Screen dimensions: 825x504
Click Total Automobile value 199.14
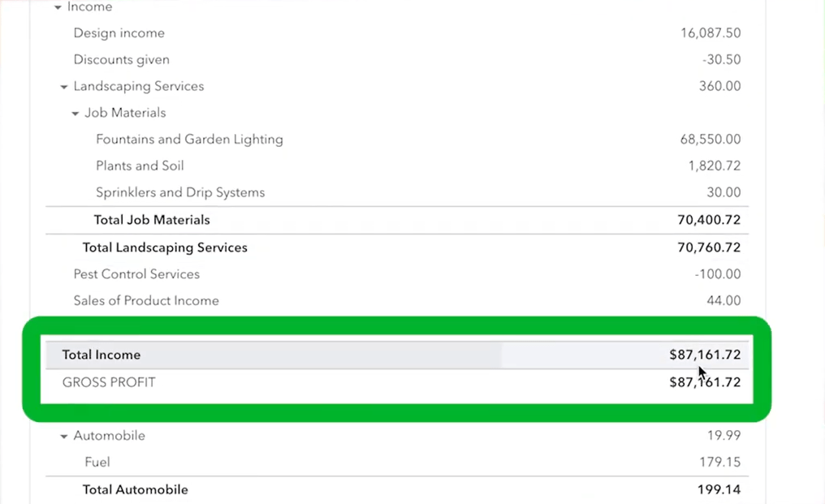tap(719, 489)
